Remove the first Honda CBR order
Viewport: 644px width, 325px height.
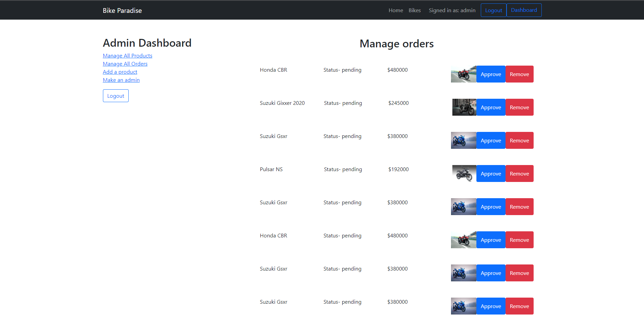tap(519, 74)
